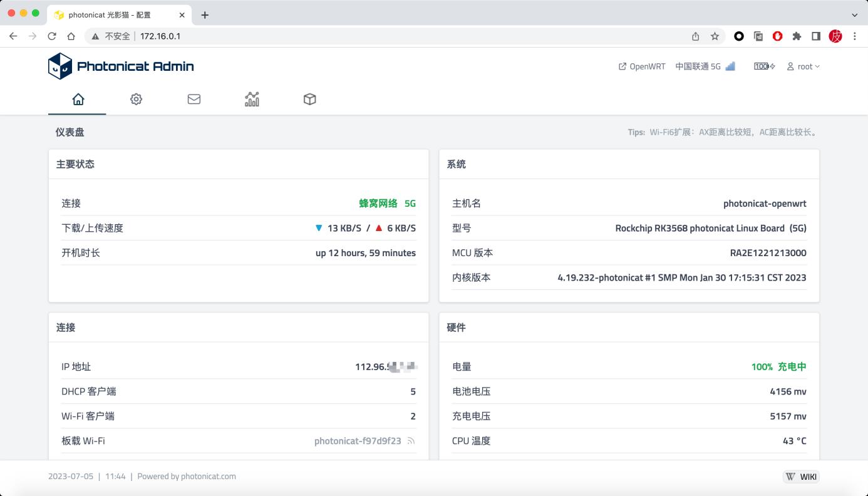Open SMS messages via the envelope icon
Screen dimensions: 868x496
(194, 99)
